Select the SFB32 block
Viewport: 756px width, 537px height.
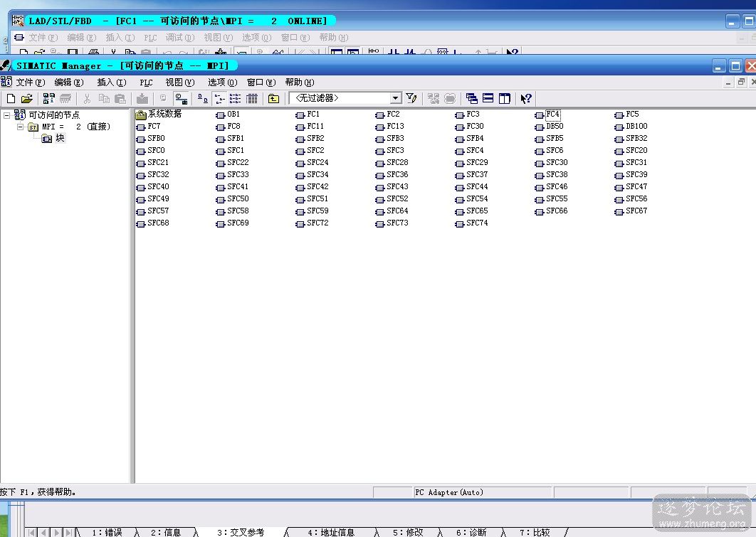click(631, 138)
